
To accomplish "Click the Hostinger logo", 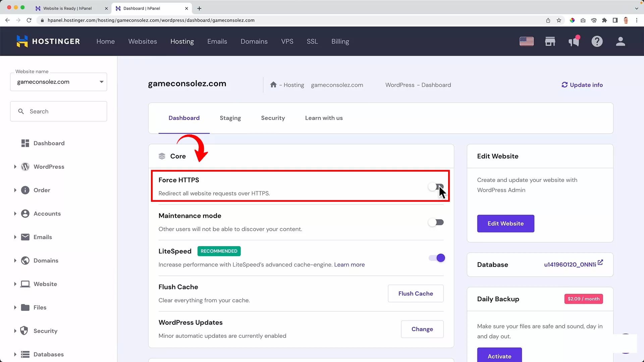I will point(48,42).
